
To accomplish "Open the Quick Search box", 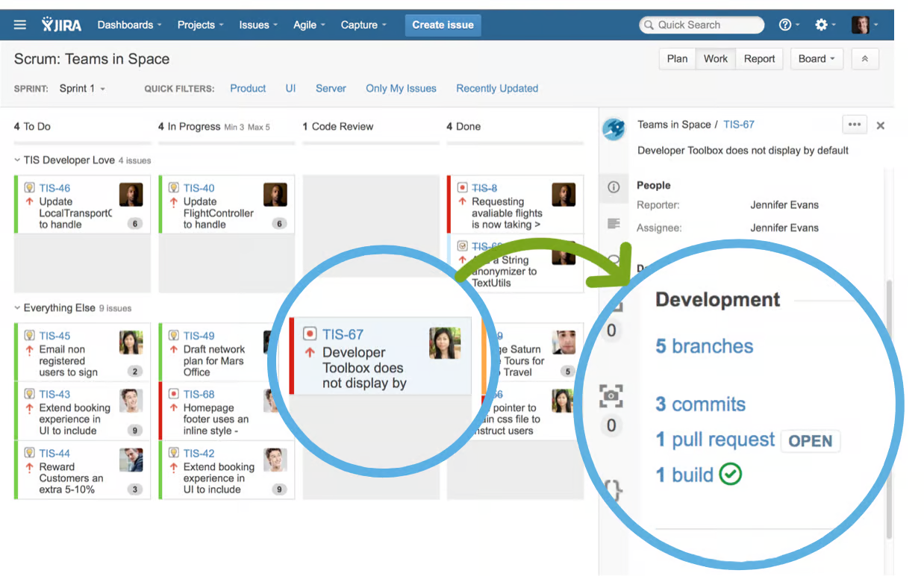I will pyautogui.click(x=700, y=25).
